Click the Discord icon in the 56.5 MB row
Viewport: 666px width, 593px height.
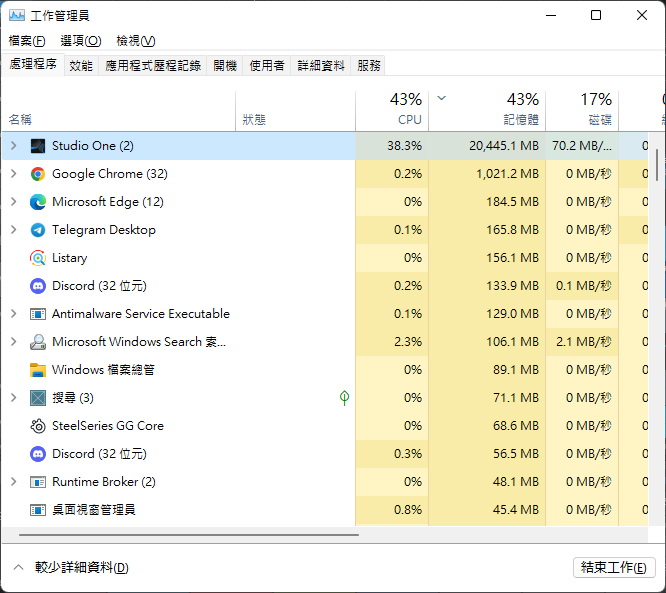tap(38, 454)
